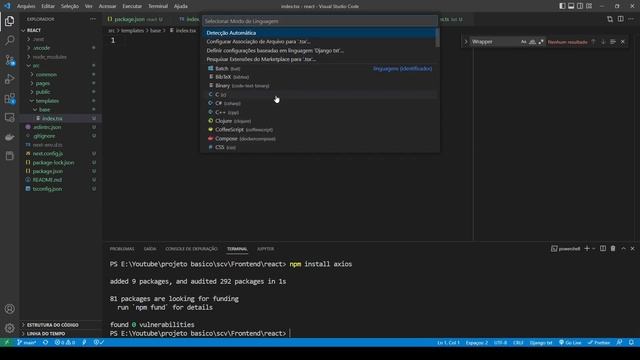Open the Extensions view in activity bar
Image resolution: width=640 pixels, height=360 pixels.
click(9, 98)
